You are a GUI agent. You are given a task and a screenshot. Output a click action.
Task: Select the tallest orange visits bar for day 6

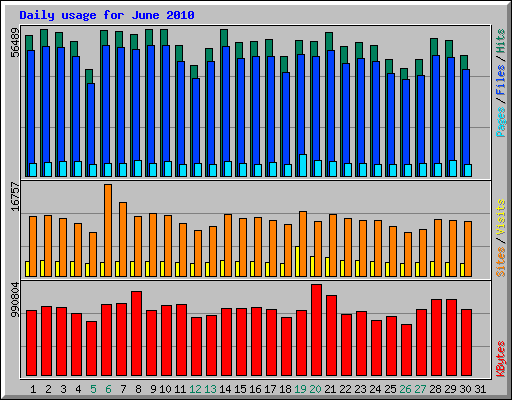click(x=108, y=230)
